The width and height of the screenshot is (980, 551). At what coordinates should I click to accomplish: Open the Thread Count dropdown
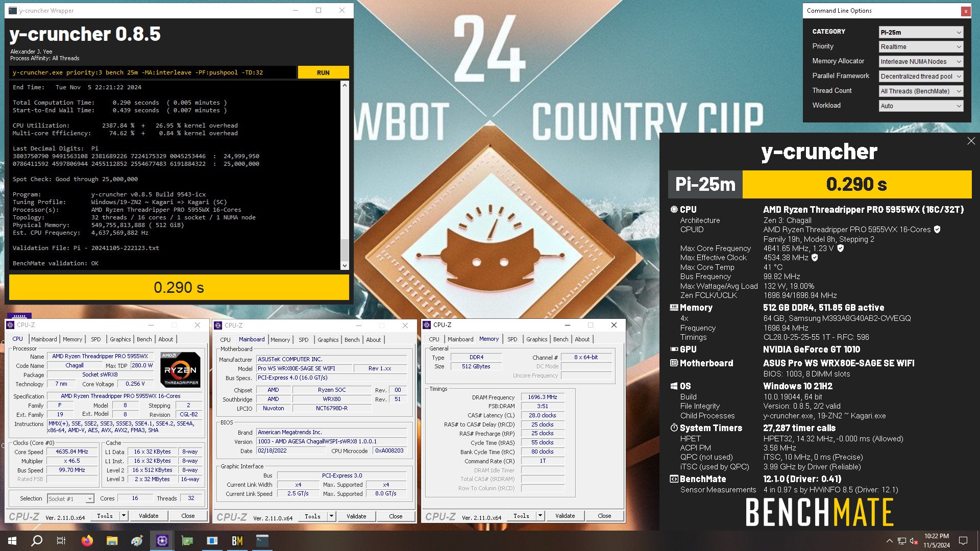(921, 91)
